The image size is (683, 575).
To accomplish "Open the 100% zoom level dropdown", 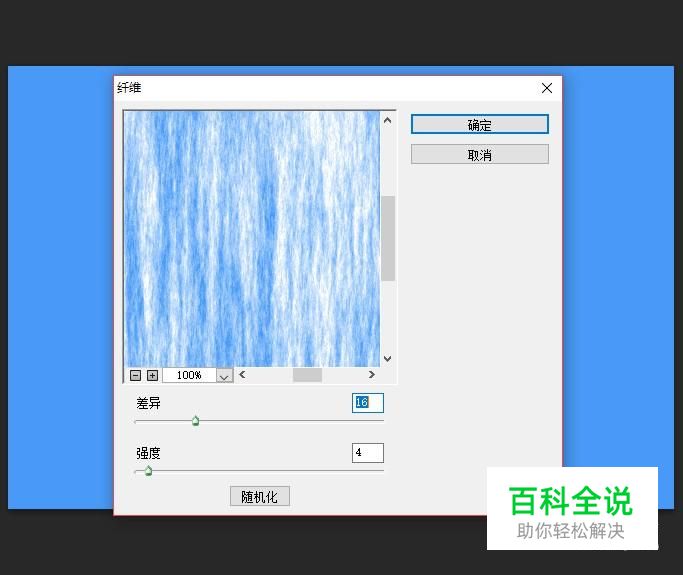I will [224, 375].
